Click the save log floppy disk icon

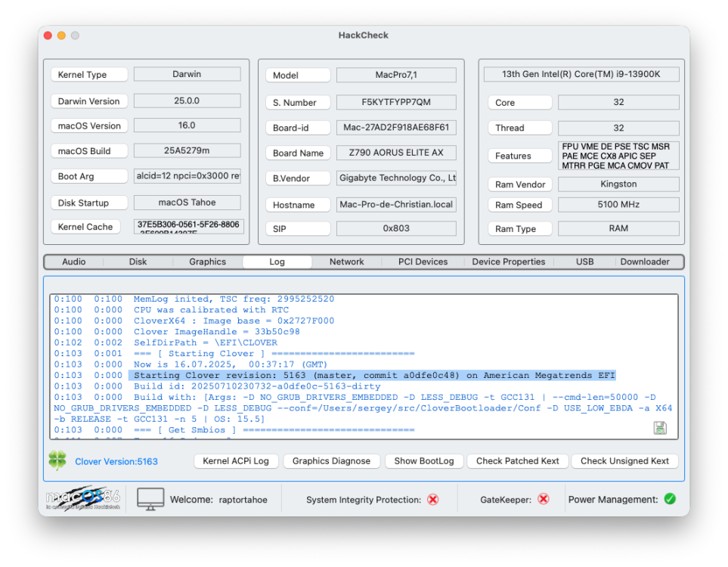click(x=660, y=428)
